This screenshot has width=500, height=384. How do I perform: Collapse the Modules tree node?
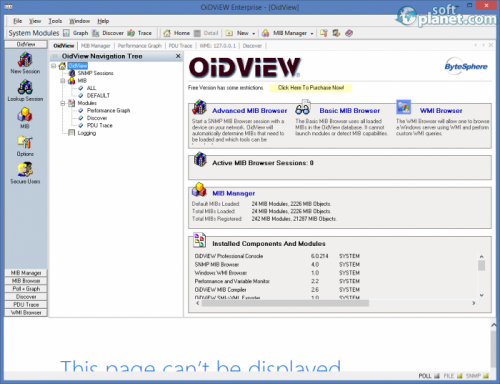pos(63,103)
